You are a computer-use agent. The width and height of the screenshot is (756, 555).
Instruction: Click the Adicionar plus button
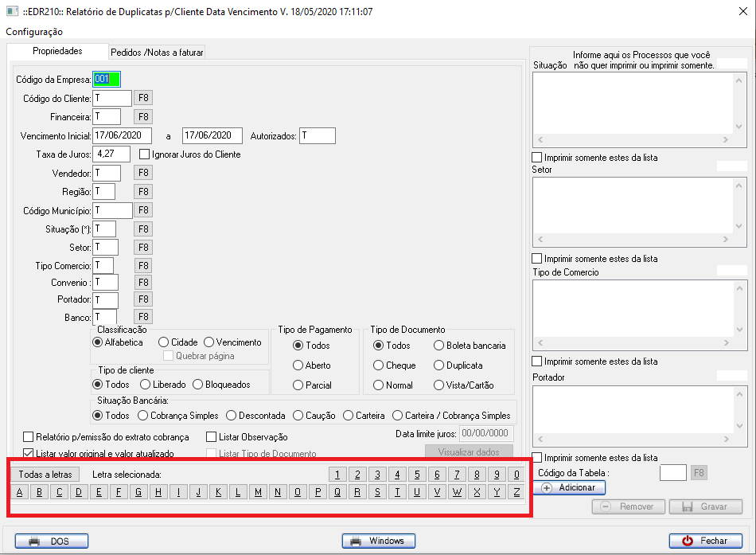tap(568, 487)
